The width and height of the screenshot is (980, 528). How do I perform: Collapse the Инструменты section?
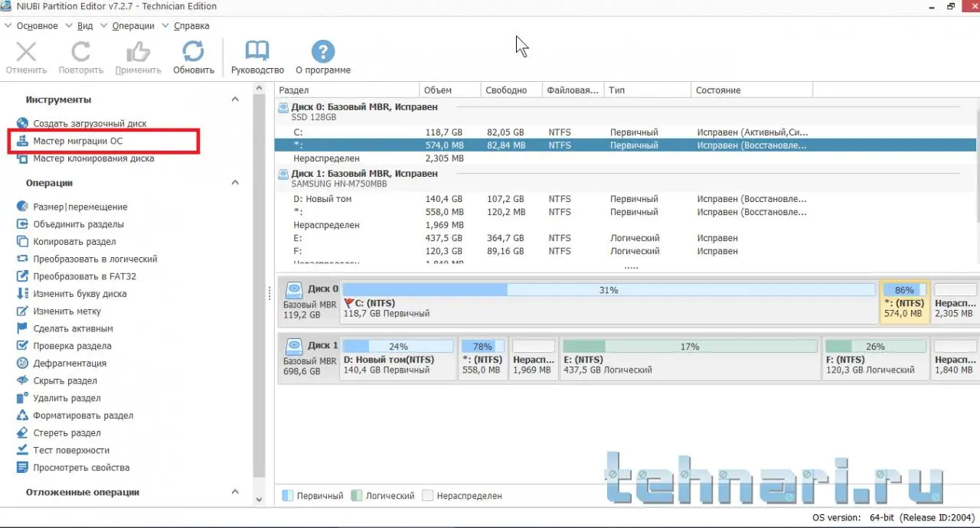(x=235, y=99)
